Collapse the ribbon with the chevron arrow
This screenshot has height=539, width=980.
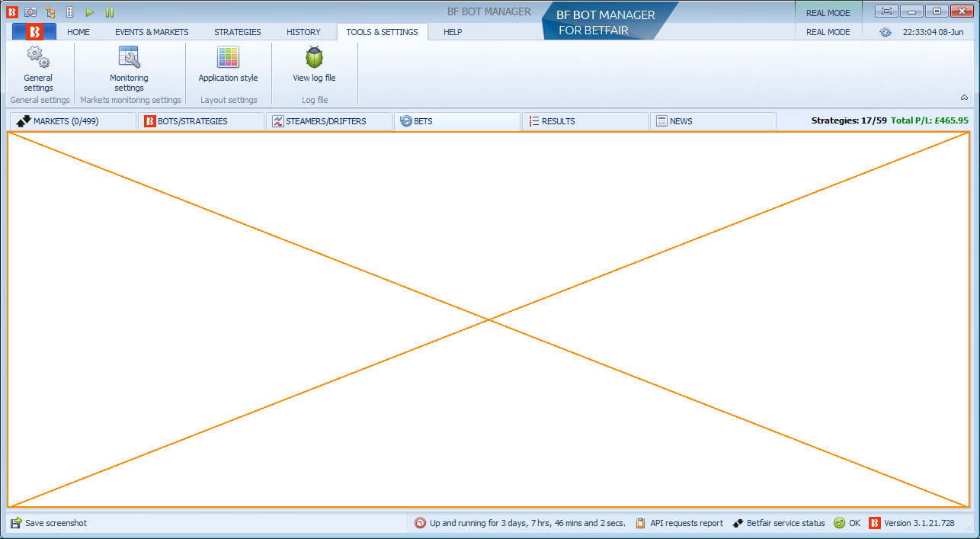click(964, 98)
